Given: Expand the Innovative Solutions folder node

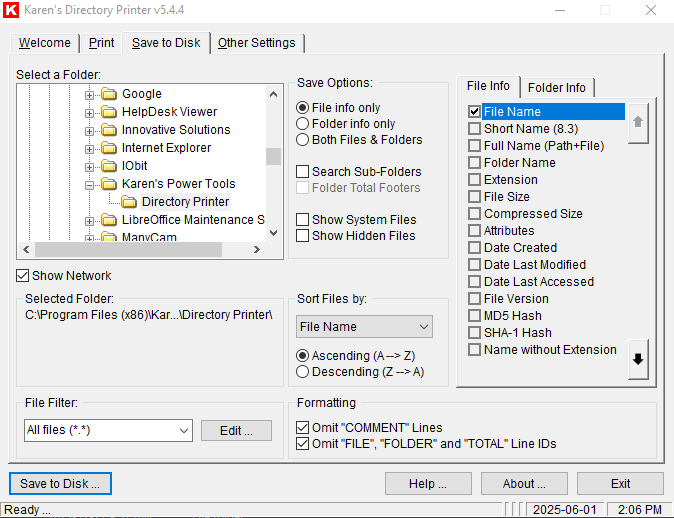Looking at the screenshot, I should 89,131.
